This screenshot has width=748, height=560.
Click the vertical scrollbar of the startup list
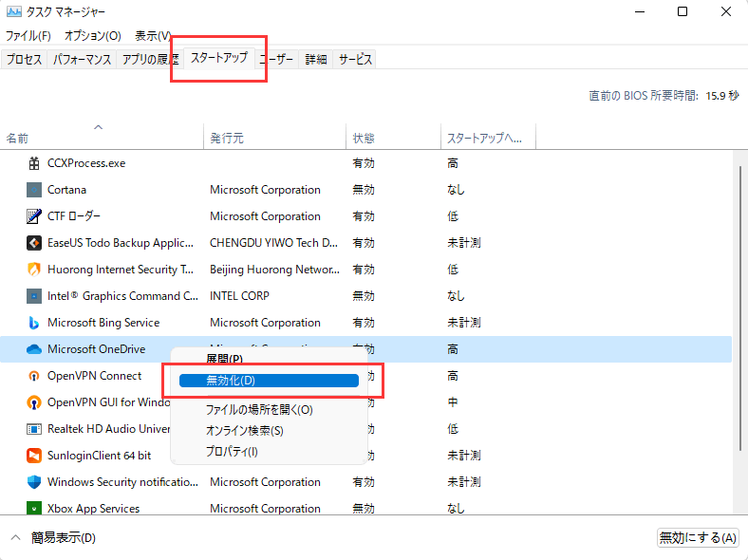739,308
